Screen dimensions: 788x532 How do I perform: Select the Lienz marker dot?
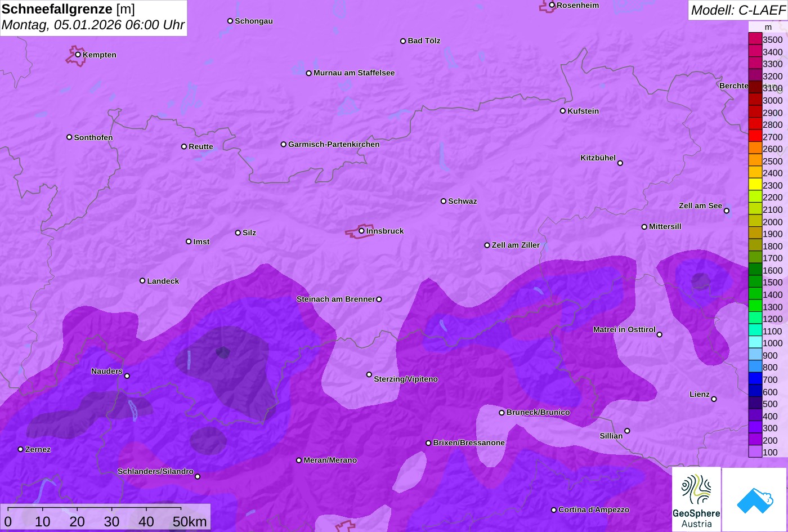click(714, 399)
